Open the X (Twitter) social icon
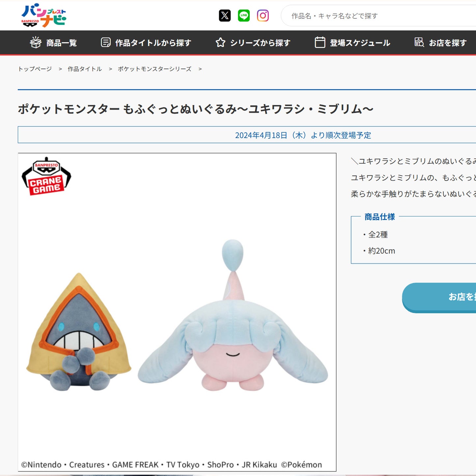Image resolution: width=476 pixels, height=476 pixels. click(225, 15)
